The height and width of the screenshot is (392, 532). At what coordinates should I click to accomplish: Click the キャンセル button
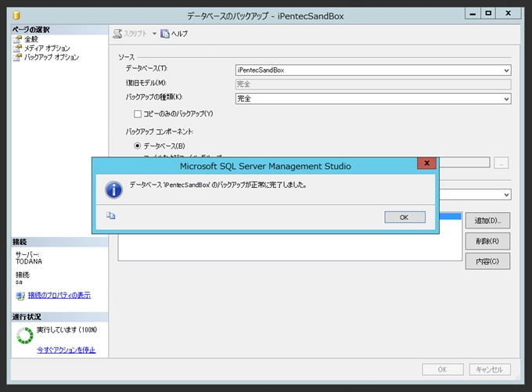pos(490,369)
